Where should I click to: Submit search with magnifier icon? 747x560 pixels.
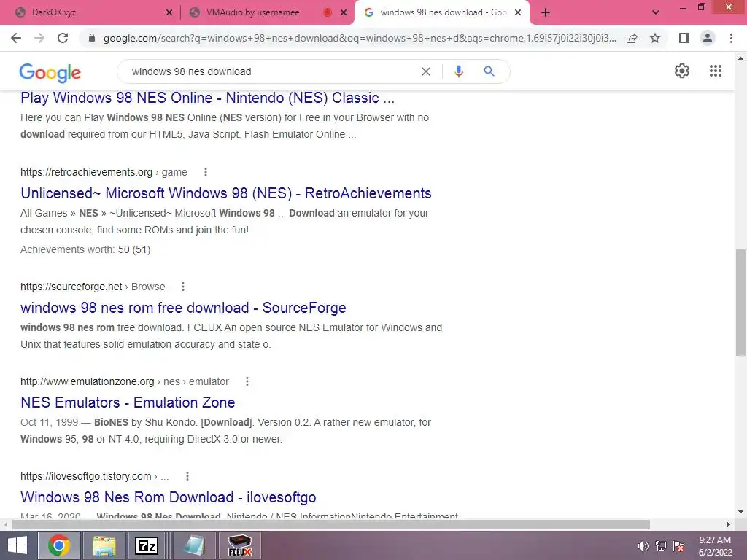[489, 71]
